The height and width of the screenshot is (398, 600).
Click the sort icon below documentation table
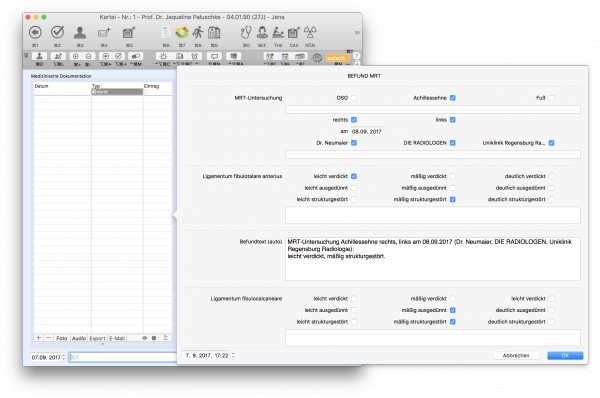tap(166, 338)
